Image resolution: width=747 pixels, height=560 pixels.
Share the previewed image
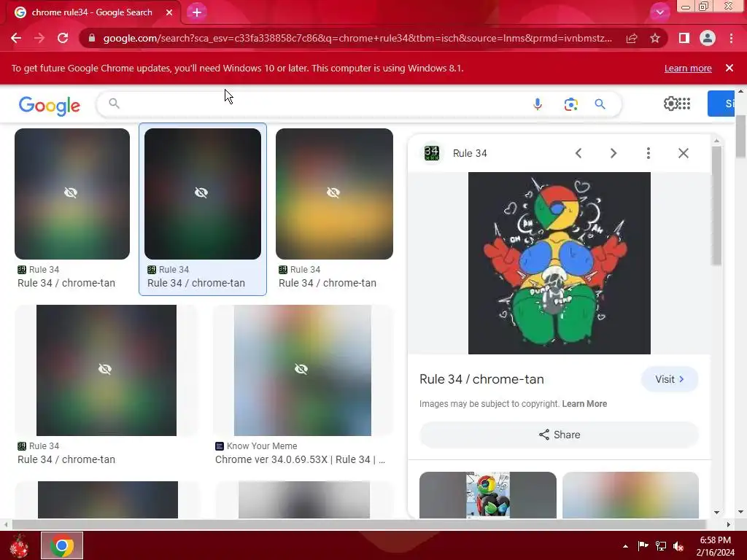pyautogui.click(x=560, y=435)
